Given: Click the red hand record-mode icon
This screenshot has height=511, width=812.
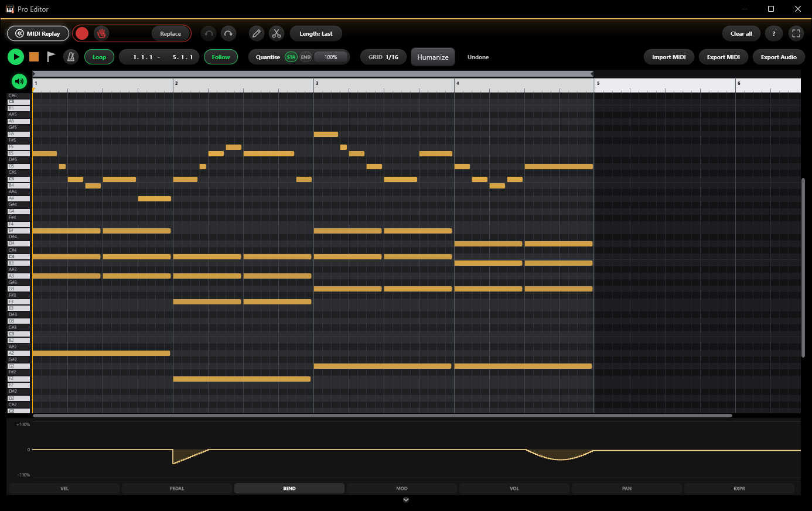Looking at the screenshot, I should point(101,33).
